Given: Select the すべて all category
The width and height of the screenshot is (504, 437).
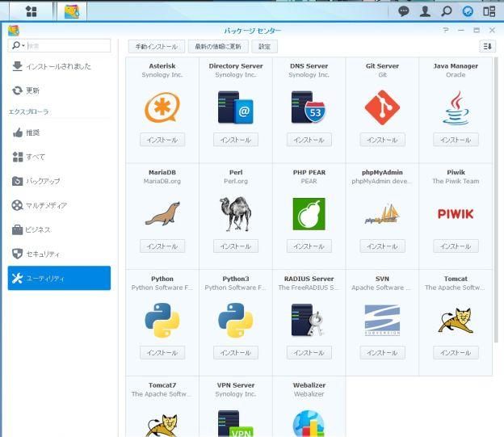Looking at the screenshot, I should click(59, 157).
